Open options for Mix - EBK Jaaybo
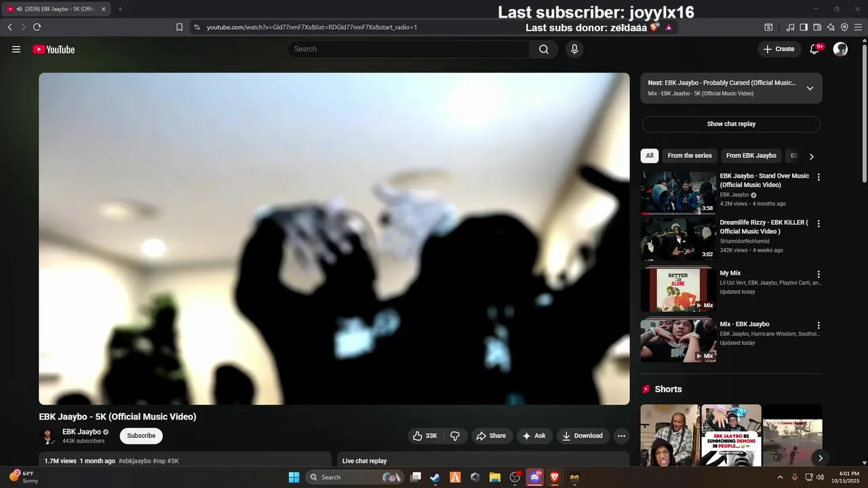This screenshot has height=488, width=868. [x=818, y=325]
